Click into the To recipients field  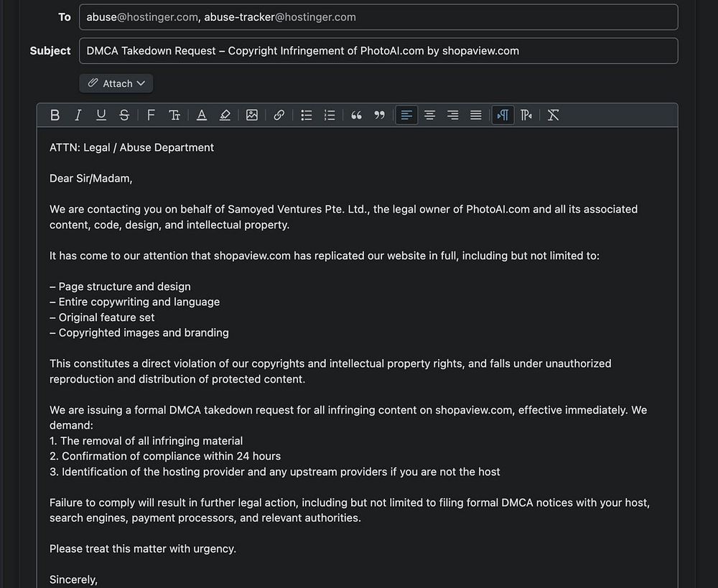[378, 17]
